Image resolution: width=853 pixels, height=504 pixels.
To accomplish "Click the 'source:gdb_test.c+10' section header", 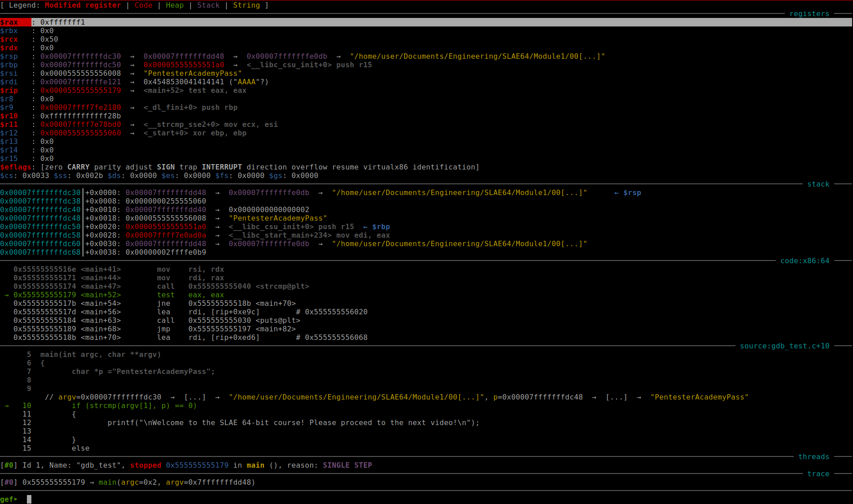I will [784, 346].
